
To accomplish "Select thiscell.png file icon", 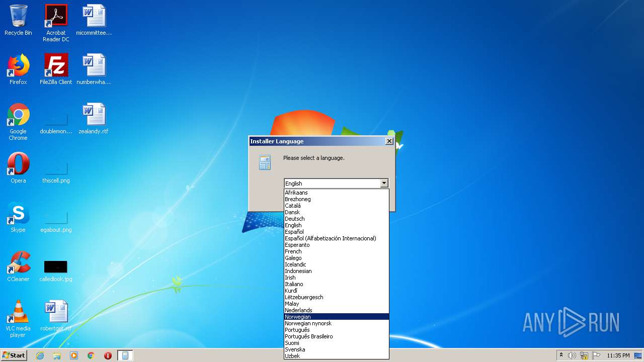I will point(56,171).
